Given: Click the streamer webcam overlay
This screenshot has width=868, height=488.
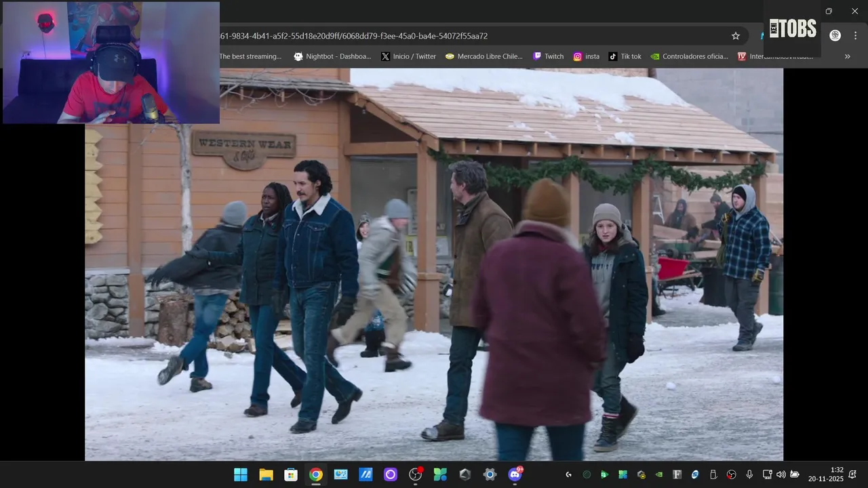Looking at the screenshot, I should tap(111, 62).
